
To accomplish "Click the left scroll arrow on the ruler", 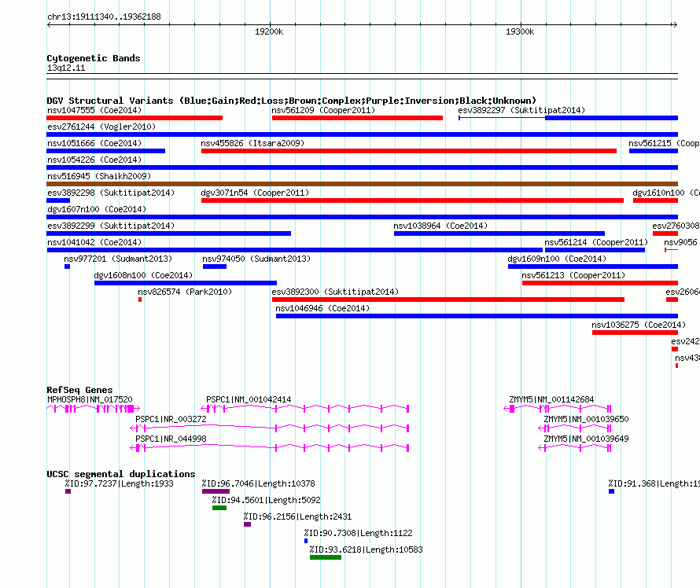I will pyautogui.click(x=49, y=25).
